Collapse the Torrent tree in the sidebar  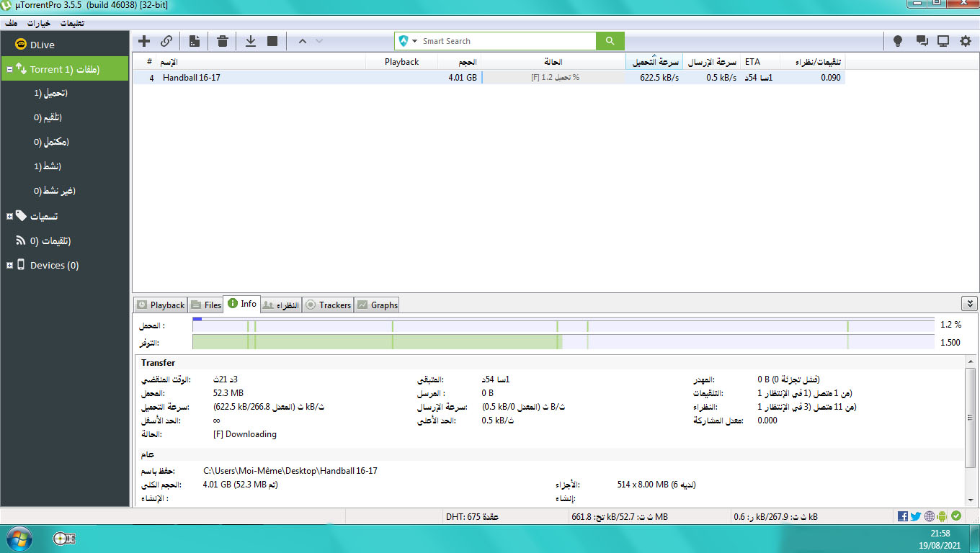(9, 70)
